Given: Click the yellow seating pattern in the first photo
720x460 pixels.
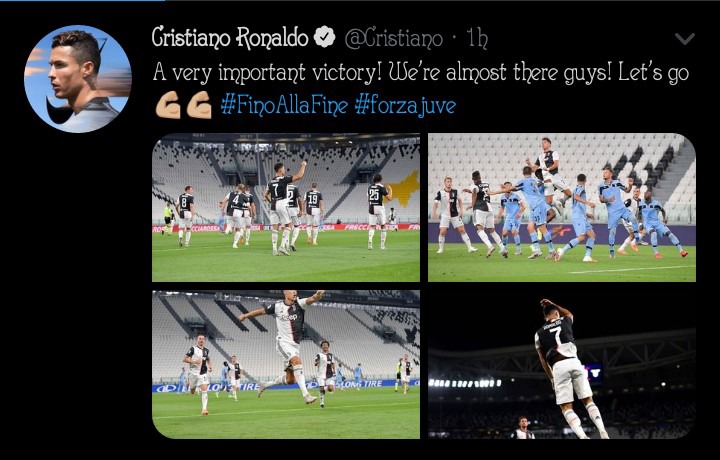Looking at the screenshot, I should pyautogui.click(x=404, y=189).
